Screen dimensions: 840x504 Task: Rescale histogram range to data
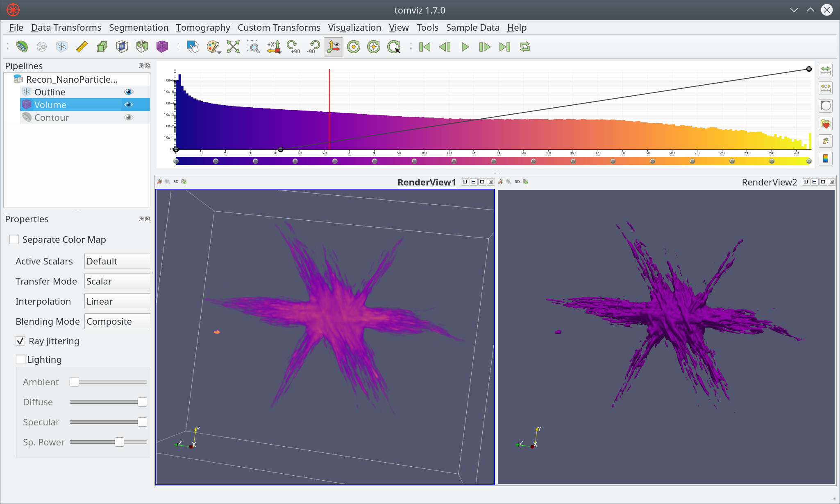click(826, 71)
